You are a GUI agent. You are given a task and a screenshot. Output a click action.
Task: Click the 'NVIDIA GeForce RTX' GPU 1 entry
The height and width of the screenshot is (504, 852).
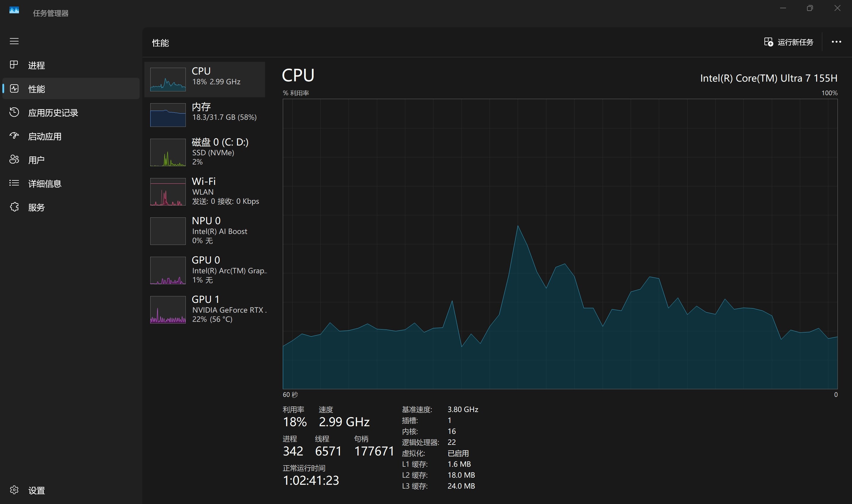pos(229,310)
